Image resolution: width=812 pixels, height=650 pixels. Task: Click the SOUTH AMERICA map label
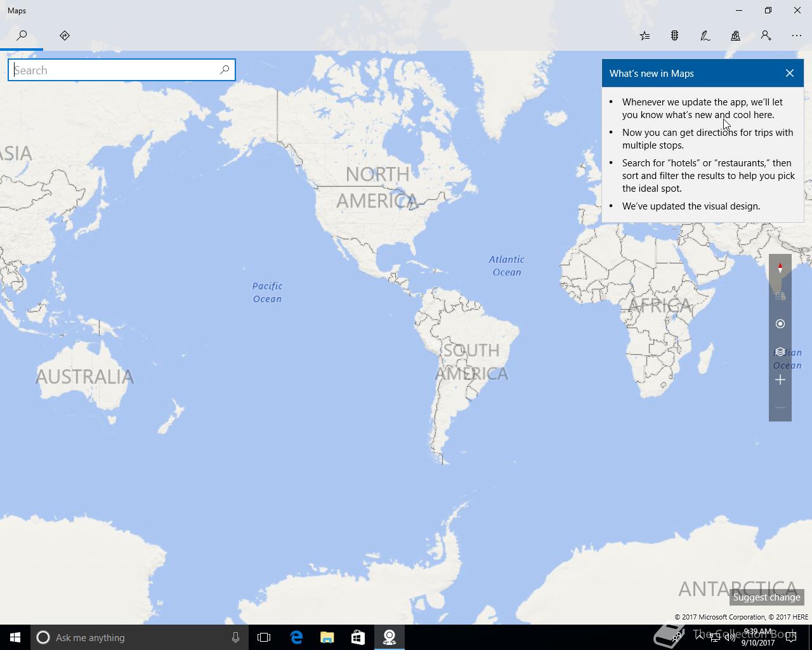click(471, 362)
